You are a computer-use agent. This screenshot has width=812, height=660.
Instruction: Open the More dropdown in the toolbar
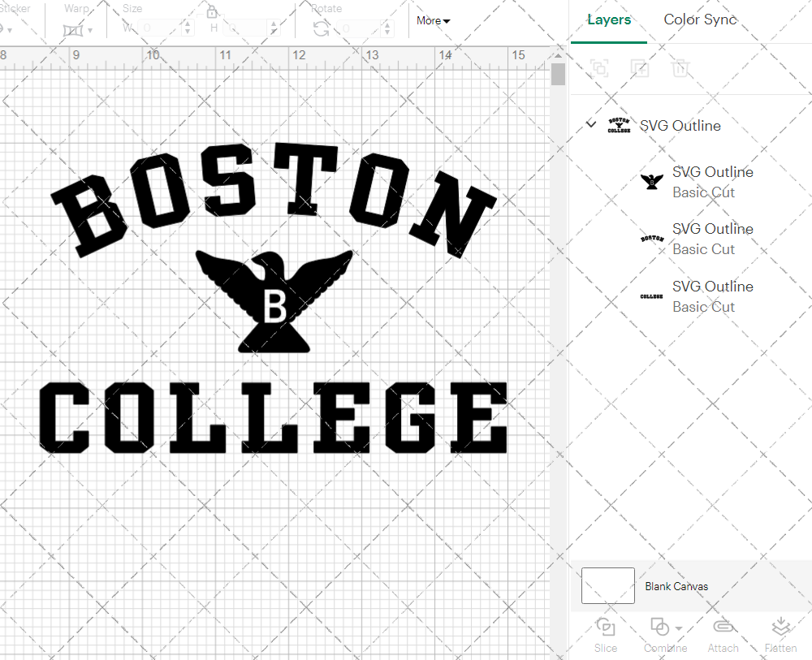pos(432,20)
